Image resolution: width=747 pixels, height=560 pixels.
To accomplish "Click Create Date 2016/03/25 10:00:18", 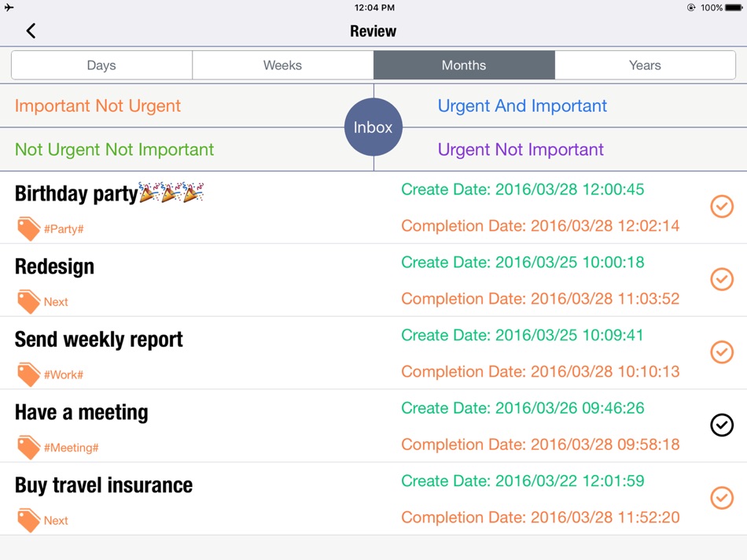I will click(523, 263).
